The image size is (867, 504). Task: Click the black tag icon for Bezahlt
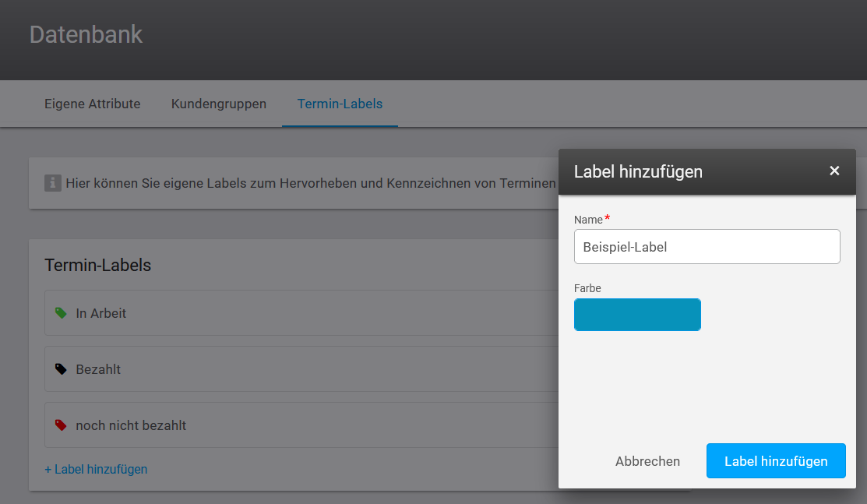point(61,369)
